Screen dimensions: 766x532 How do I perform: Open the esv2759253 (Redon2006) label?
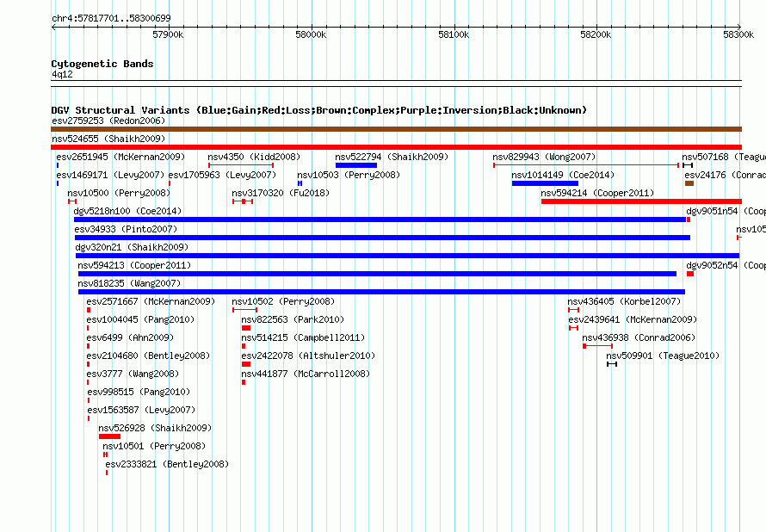click(x=108, y=121)
